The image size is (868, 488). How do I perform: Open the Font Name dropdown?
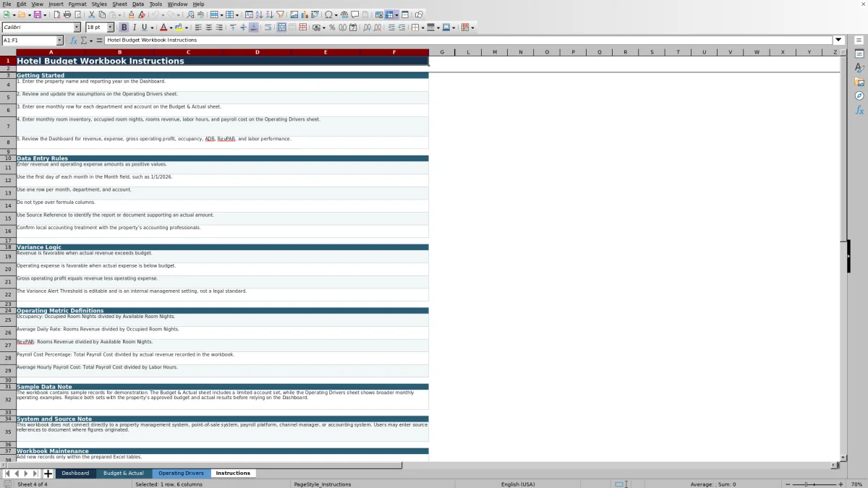pos(77,27)
